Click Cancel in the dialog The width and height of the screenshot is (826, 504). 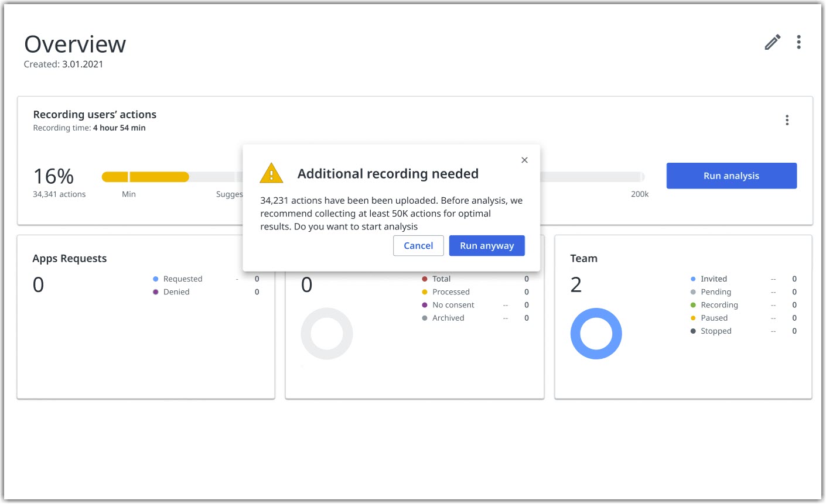click(x=418, y=246)
